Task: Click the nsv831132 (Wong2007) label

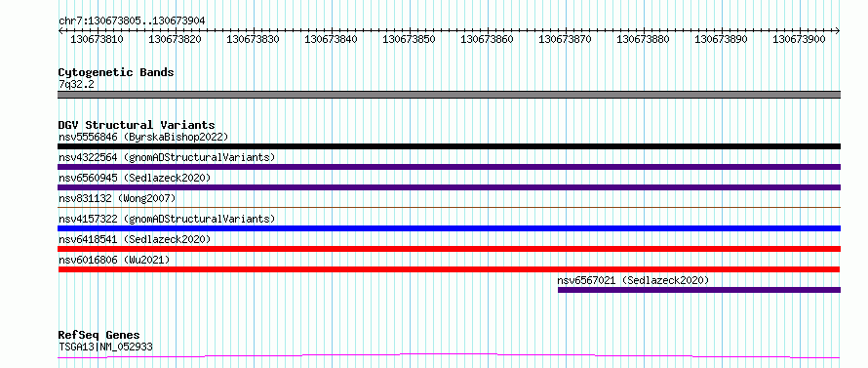Action: [x=117, y=198]
